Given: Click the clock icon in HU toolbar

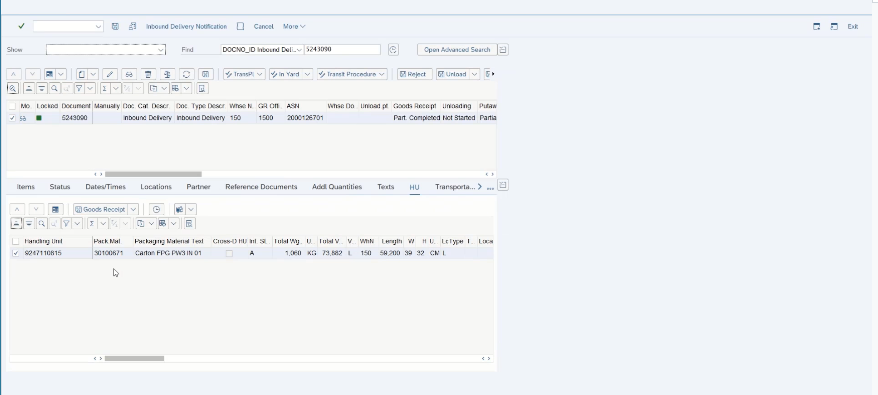Looking at the screenshot, I should 156,209.
